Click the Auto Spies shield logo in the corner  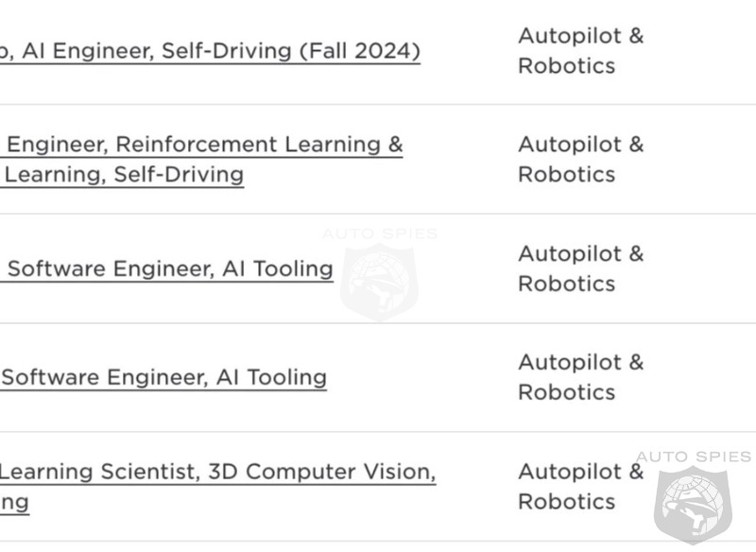coord(693,506)
